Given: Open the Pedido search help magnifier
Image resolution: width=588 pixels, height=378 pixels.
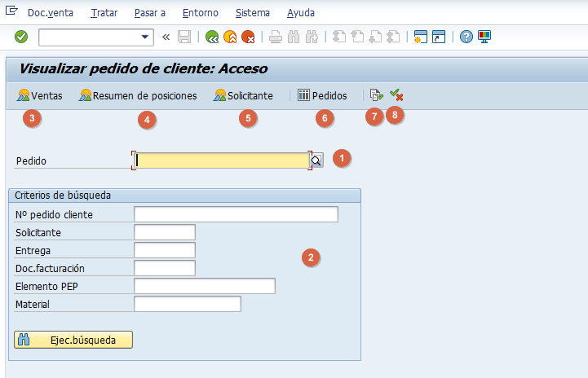Looking at the screenshot, I should tap(316, 160).
